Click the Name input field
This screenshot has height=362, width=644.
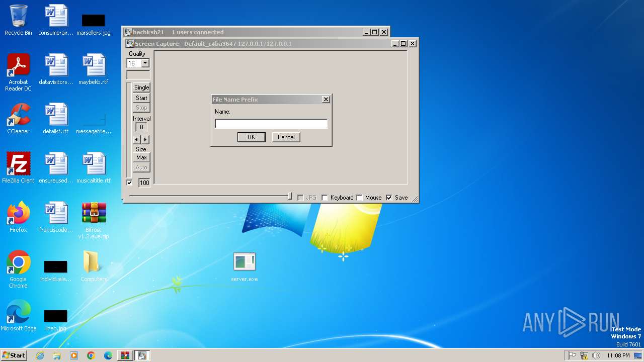click(271, 124)
